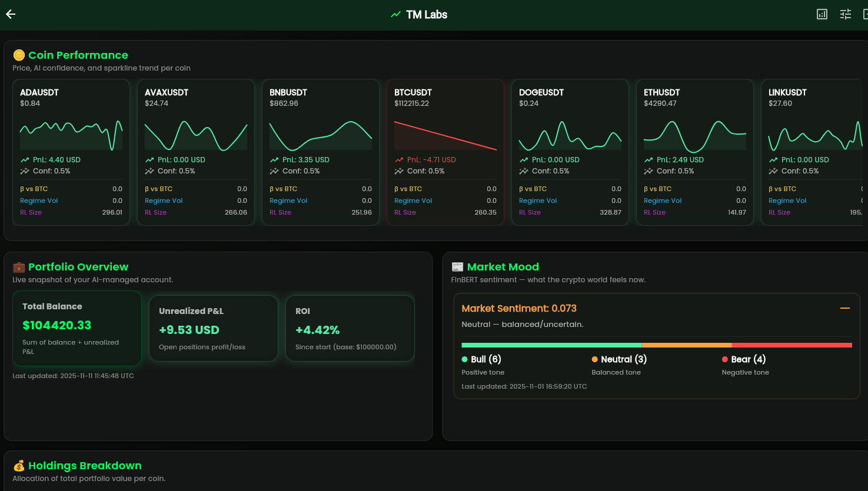Image resolution: width=868 pixels, height=491 pixels.
Task: Click the back arrow at top left
Action: [10, 14]
